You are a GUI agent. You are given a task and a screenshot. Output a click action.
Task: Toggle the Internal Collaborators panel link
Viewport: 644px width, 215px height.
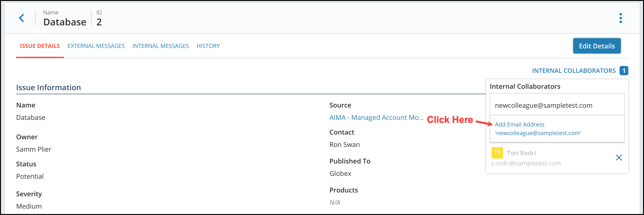point(574,71)
